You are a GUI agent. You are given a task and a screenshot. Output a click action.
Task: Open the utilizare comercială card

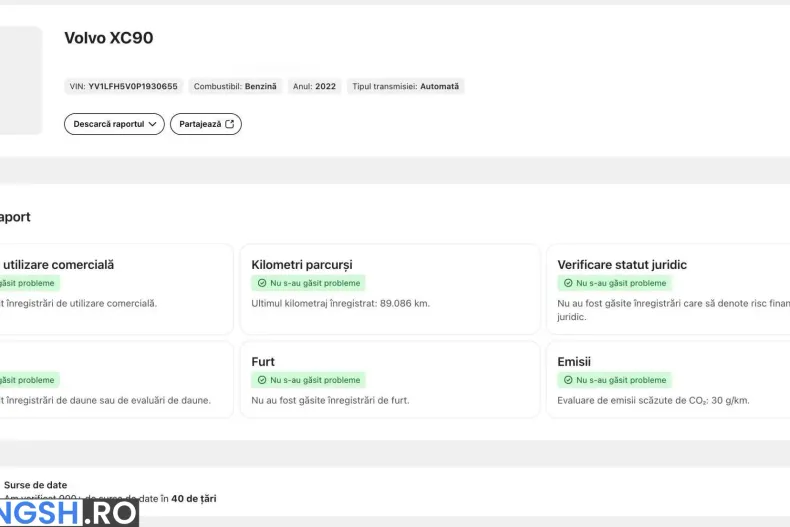[116, 289]
